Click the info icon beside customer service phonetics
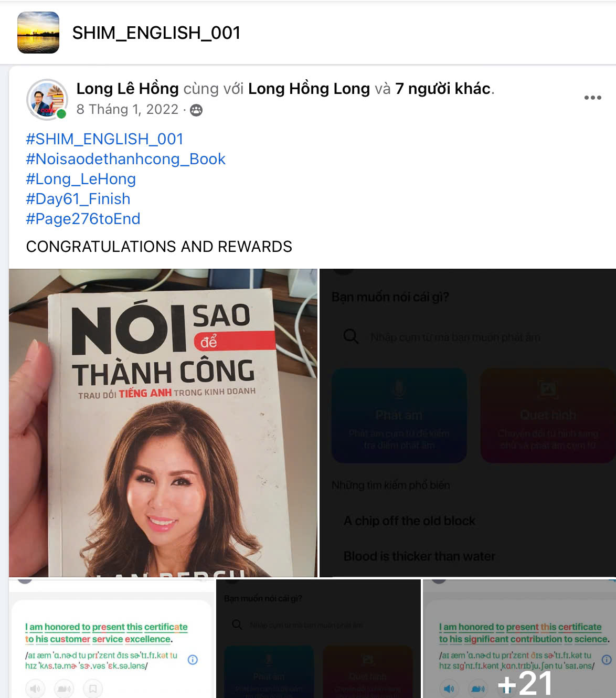Image resolution: width=616 pixels, height=698 pixels. (193, 660)
